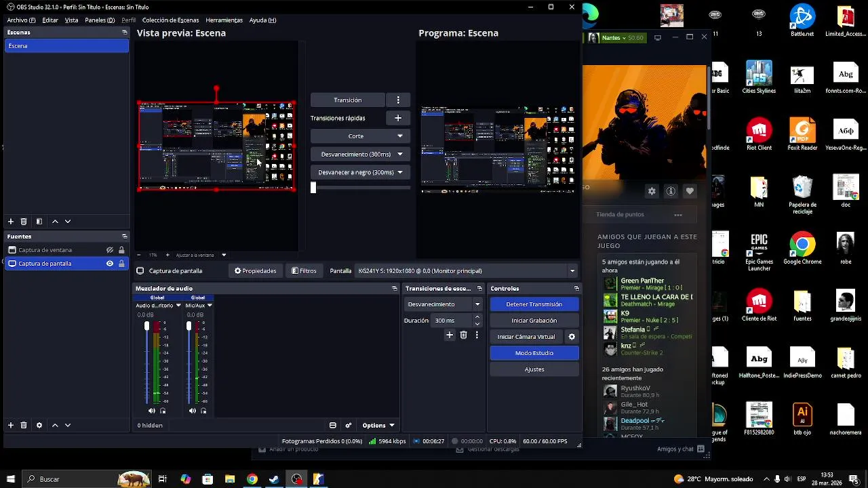The height and width of the screenshot is (488, 868).
Task: Zoom out the preview with minus
Action: tap(139, 255)
